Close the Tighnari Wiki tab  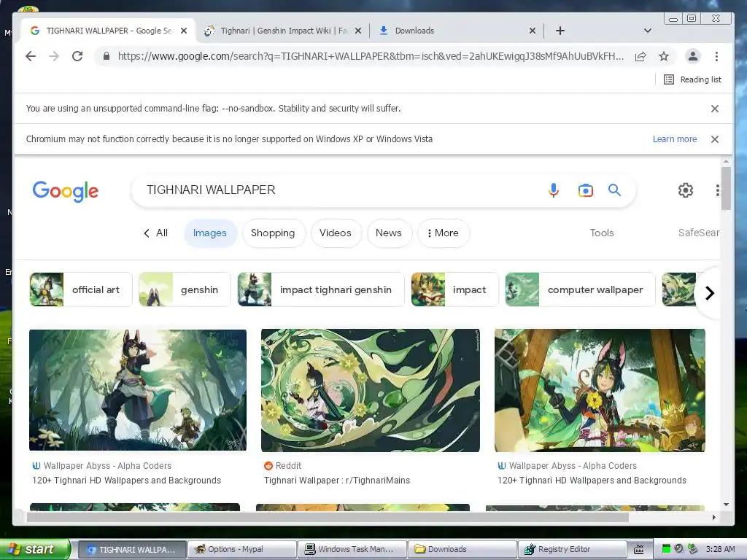coord(358,31)
